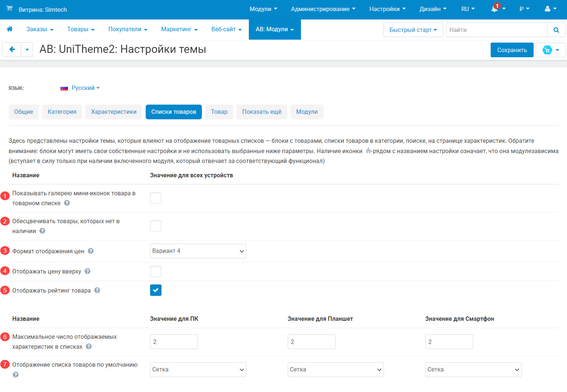Uncheck display product rating checkbox
The image size is (567, 392).
coord(156,290)
